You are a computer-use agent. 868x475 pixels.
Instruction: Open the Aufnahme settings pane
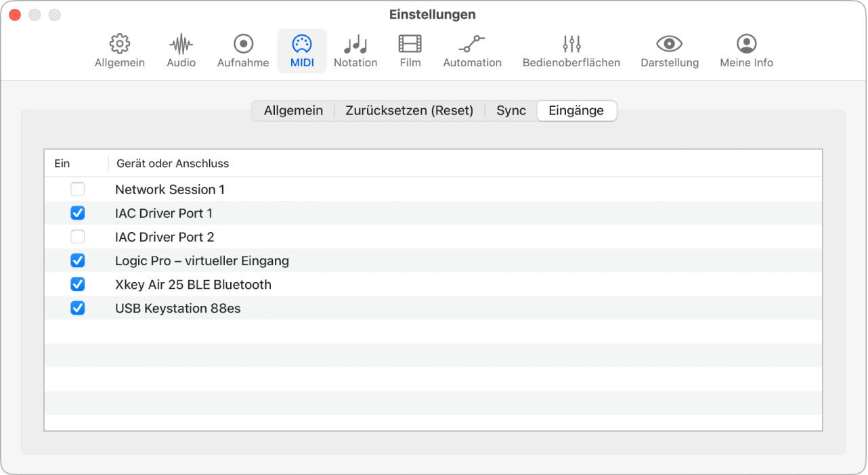point(242,50)
